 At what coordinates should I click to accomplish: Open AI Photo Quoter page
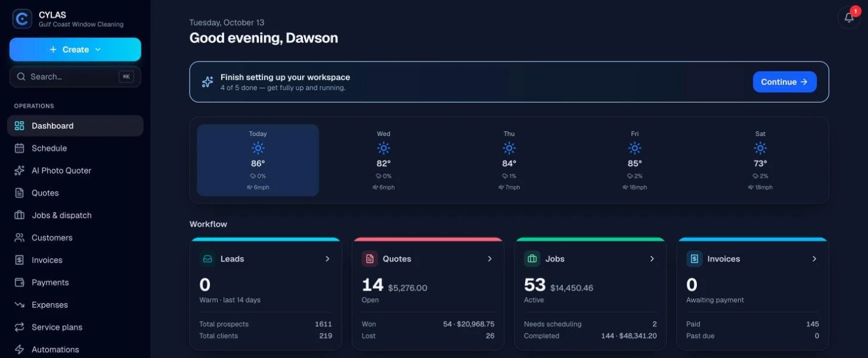tap(75, 171)
